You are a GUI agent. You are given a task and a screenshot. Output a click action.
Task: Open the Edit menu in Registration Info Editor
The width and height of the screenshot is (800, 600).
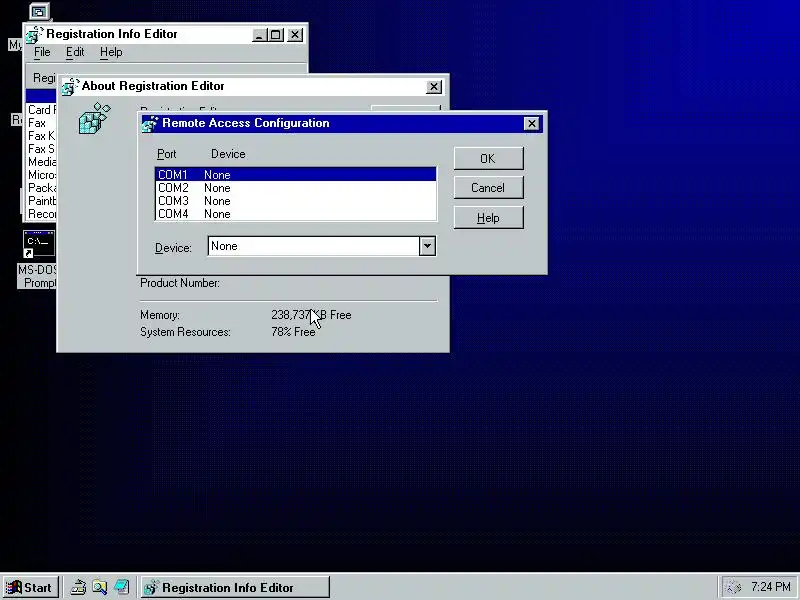click(75, 52)
